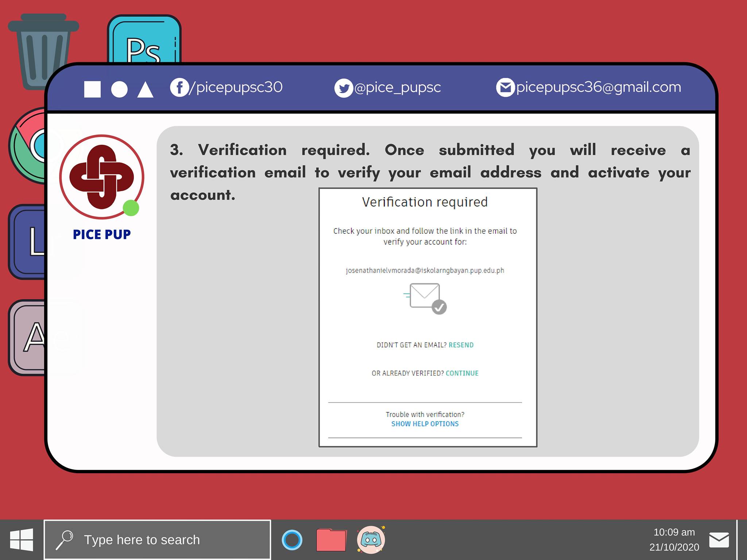747x560 pixels.
Task: Click the PICE PUP name label
Action: click(x=102, y=234)
